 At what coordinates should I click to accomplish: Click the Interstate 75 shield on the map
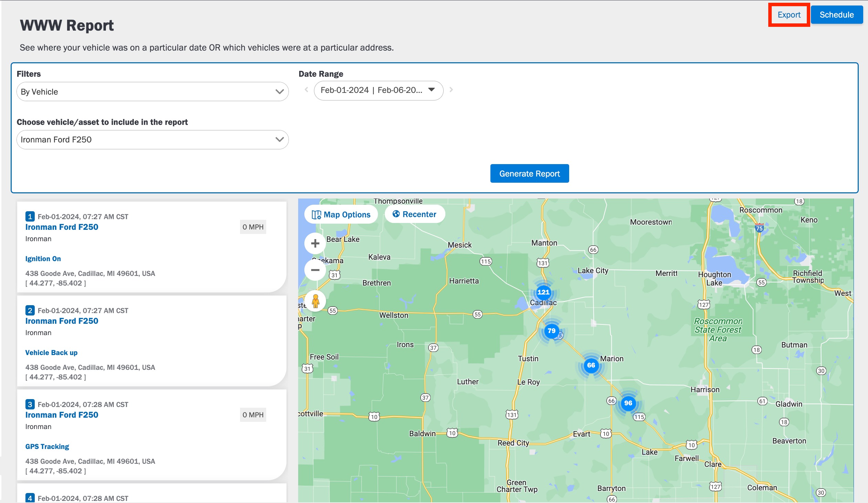click(x=759, y=228)
